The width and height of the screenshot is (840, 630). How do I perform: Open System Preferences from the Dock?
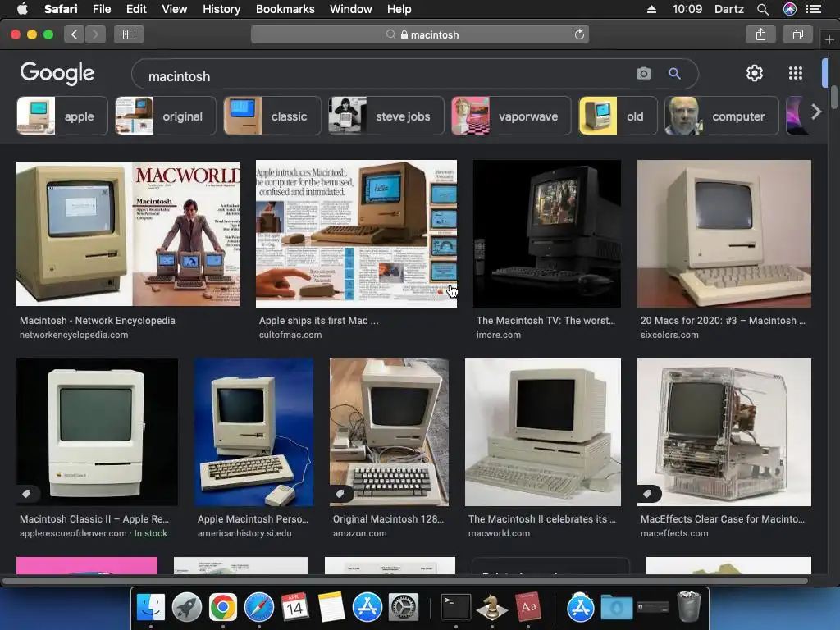pyautogui.click(x=403, y=607)
